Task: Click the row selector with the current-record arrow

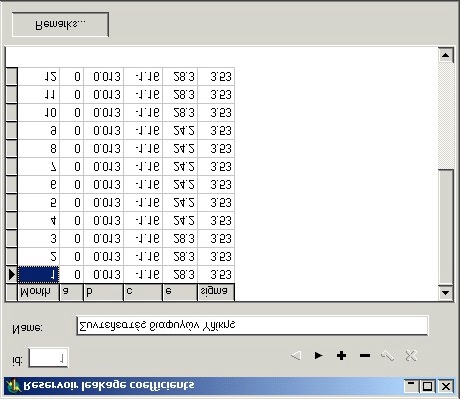Action: tap(12, 275)
